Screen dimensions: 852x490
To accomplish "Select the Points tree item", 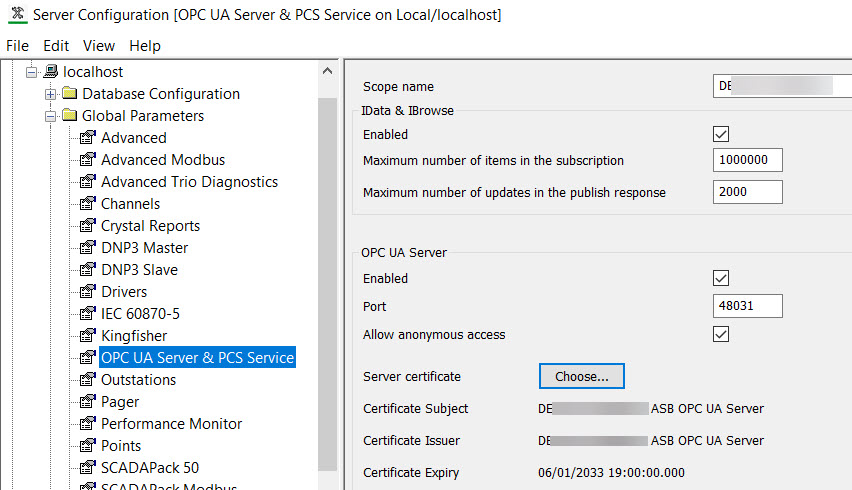I will 121,445.
